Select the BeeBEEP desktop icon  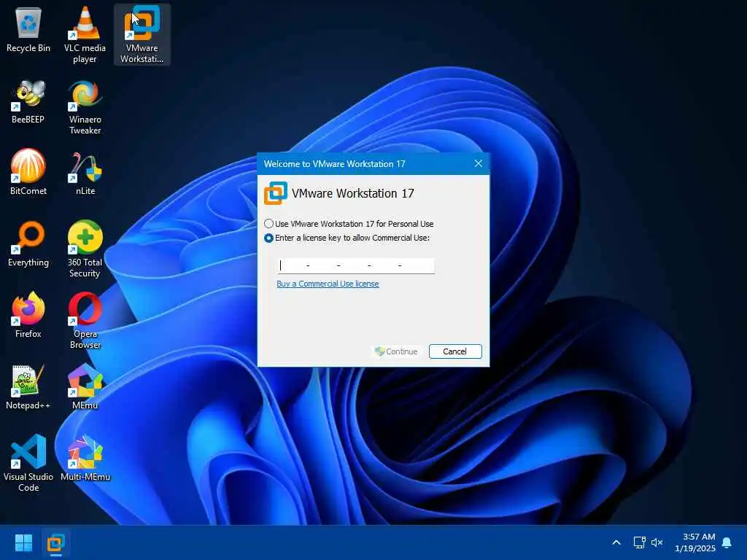pos(28,101)
